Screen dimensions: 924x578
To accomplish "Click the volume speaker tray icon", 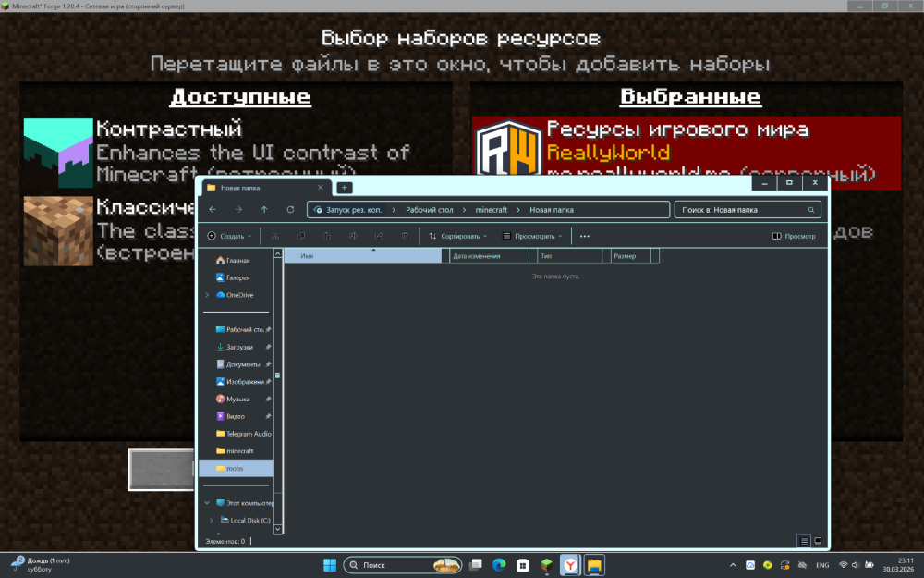I will point(856,565).
